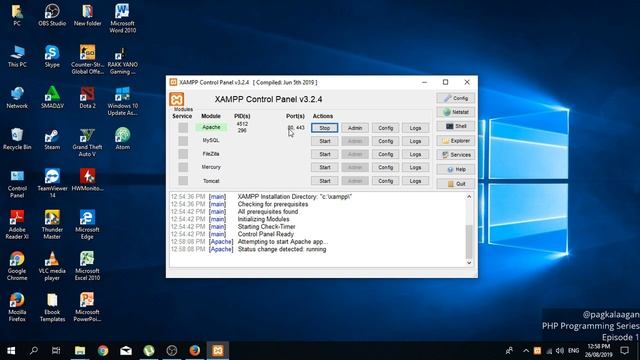Image resolution: width=640 pixels, height=360 pixels.
Task: Open XAMPP Help
Action: point(456,169)
